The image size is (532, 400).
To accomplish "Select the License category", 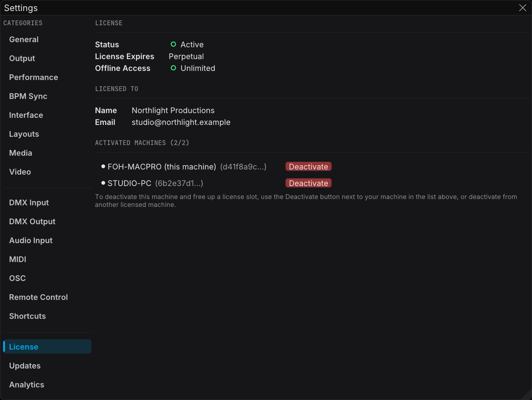I will 47,346.
